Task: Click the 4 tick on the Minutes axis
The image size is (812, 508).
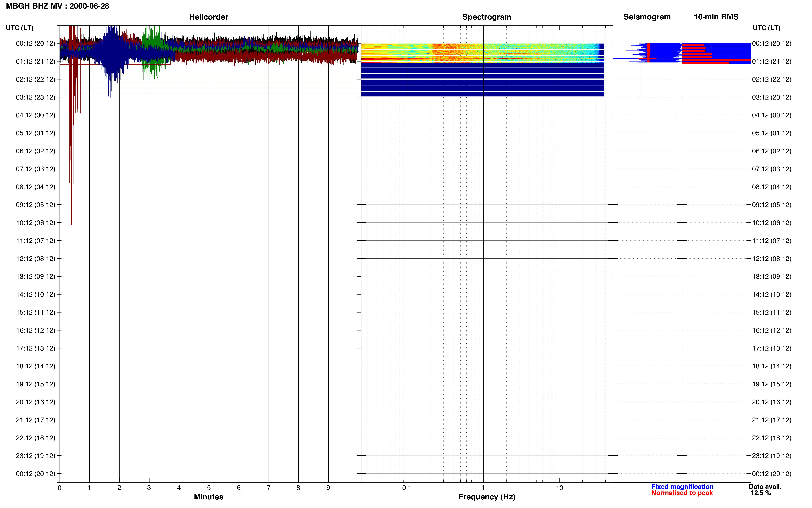Action: [x=179, y=488]
